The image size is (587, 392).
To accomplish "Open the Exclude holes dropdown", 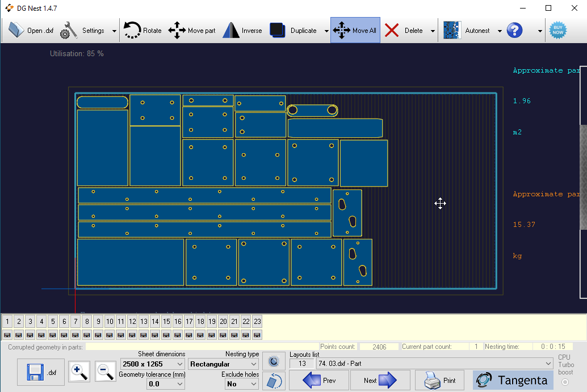I will pos(252,383).
